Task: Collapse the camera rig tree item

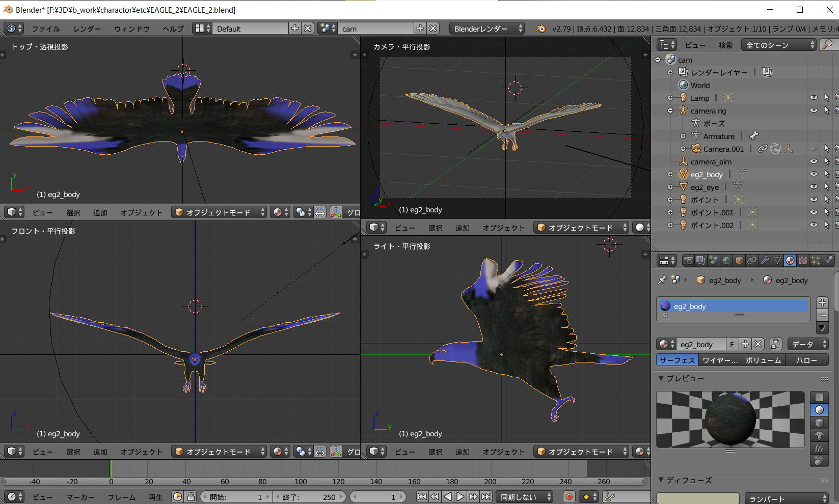Action: [x=670, y=110]
